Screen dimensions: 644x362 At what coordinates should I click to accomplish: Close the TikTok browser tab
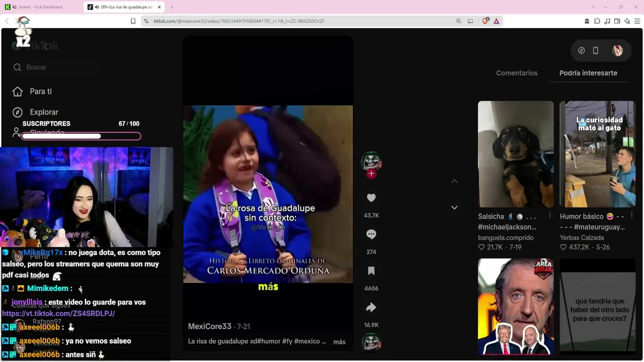159,7
